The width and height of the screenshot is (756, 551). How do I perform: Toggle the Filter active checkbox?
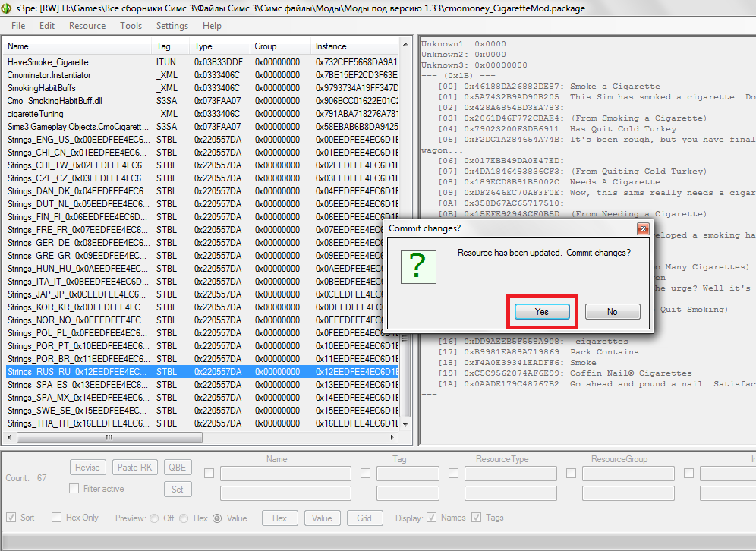click(x=74, y=489)
